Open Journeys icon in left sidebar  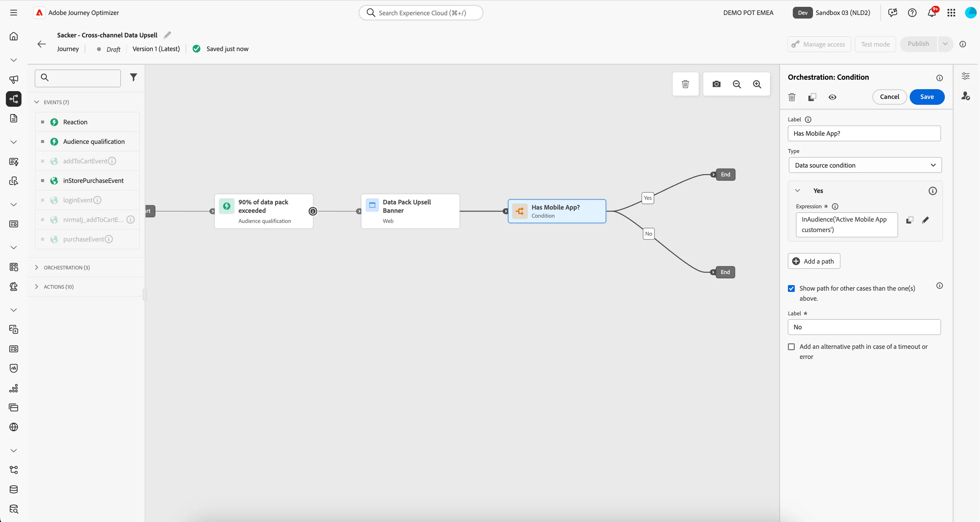(14, 99)
